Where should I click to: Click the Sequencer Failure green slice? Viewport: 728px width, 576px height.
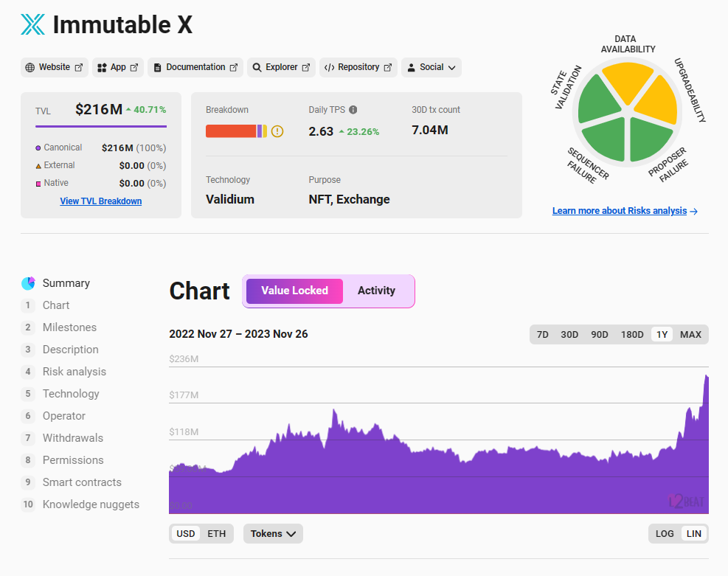coord(606,139)
